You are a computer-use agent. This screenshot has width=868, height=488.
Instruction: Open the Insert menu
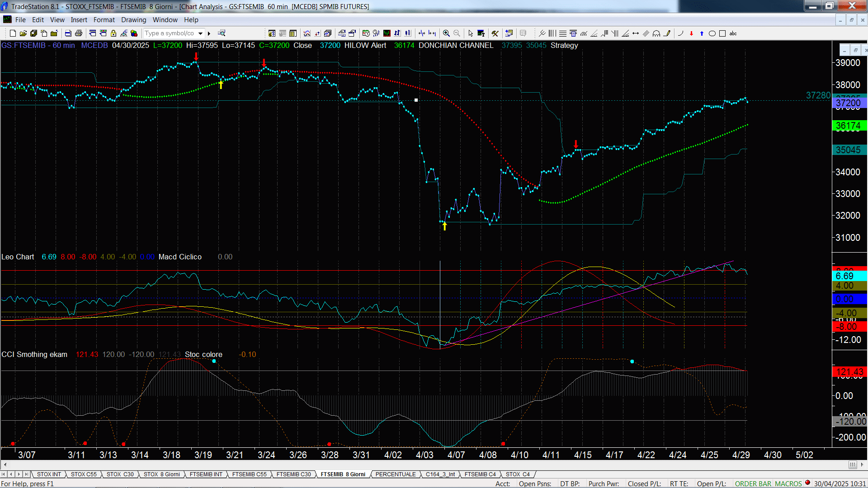click(79, 19)
